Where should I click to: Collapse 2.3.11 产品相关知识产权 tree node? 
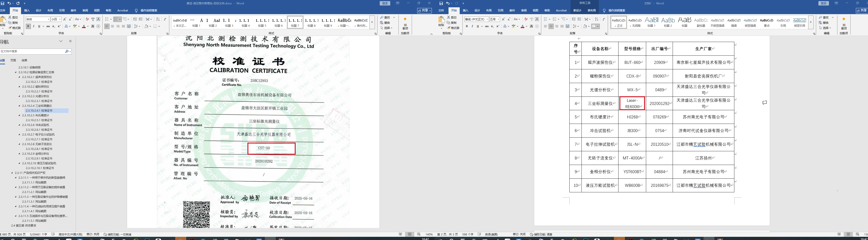coord(12,173)
